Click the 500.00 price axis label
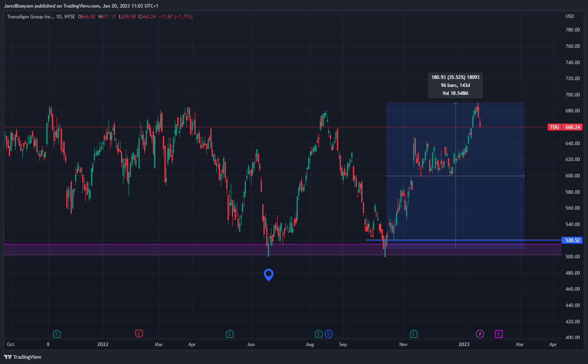Viewport: 588px width, 364px height. pyautogui.click(x=572, y=257)
